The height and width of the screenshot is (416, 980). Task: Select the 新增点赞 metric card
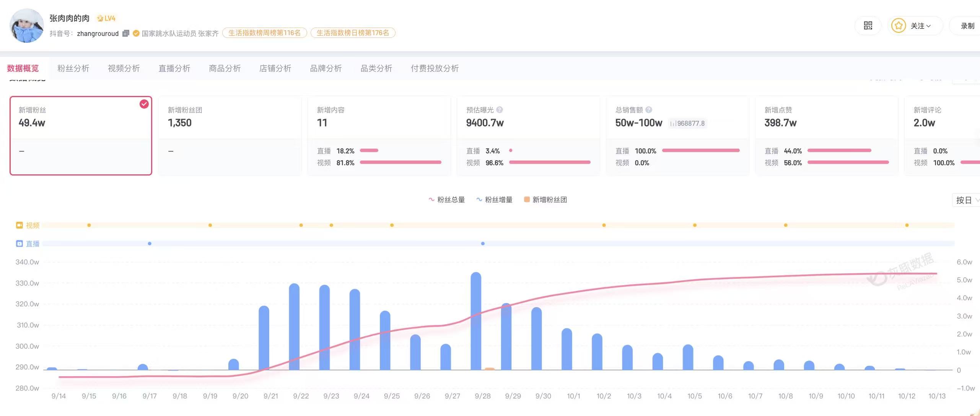click(x=827, y=136)
